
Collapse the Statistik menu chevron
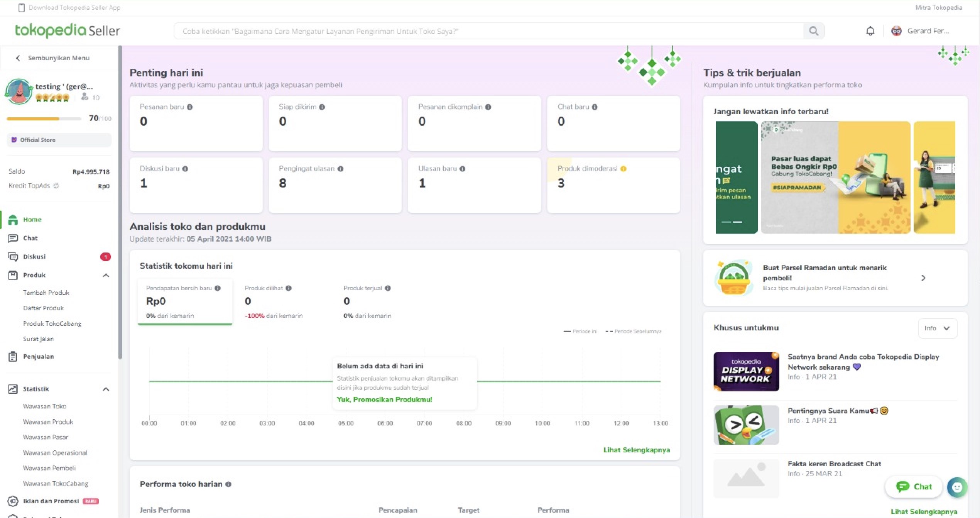pyautogui.click(x=106, y=389)
